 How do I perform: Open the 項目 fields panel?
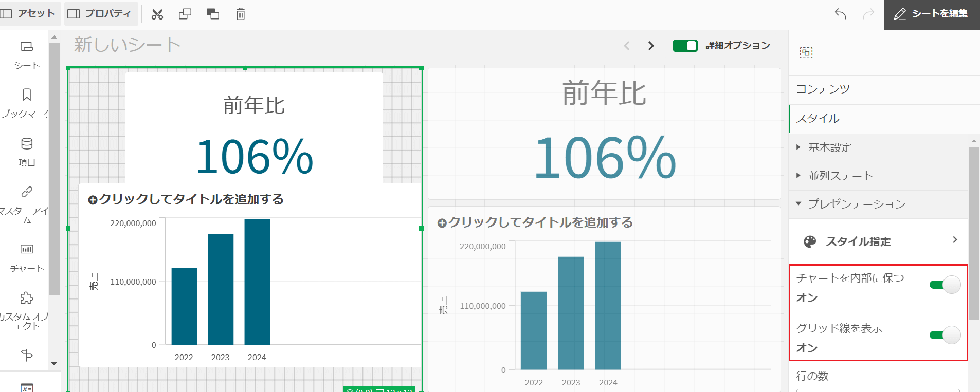[27, 152]
